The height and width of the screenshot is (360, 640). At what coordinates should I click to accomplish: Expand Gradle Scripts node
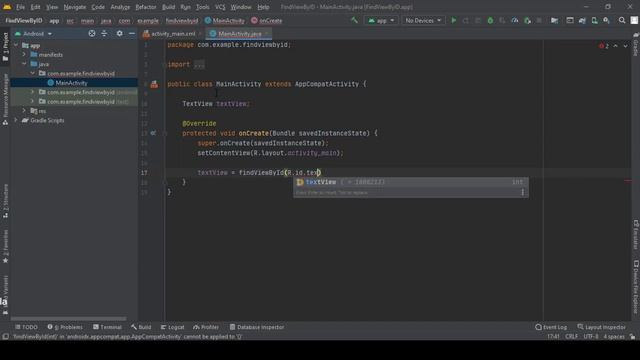(x=16, y=120)
